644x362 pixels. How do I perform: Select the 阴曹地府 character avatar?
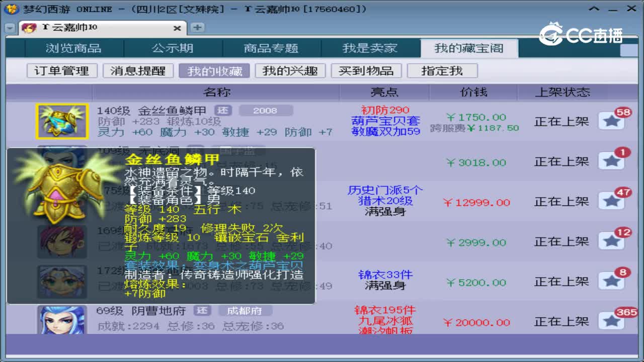click(62, 320)
